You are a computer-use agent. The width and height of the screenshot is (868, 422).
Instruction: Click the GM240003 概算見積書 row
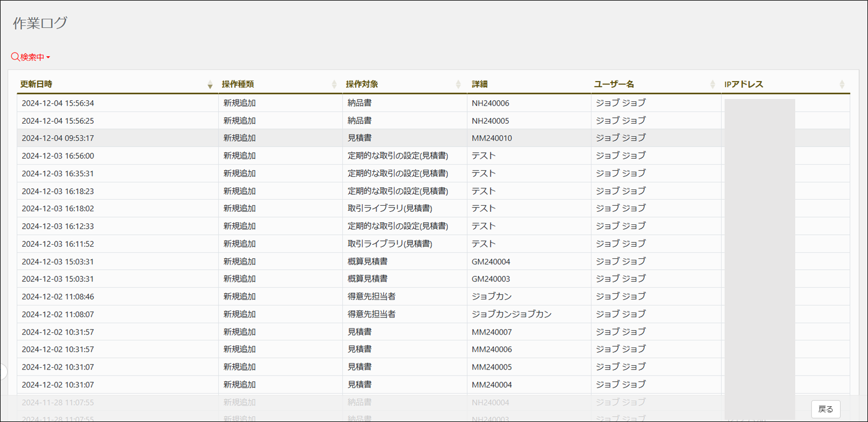(367, 279)
